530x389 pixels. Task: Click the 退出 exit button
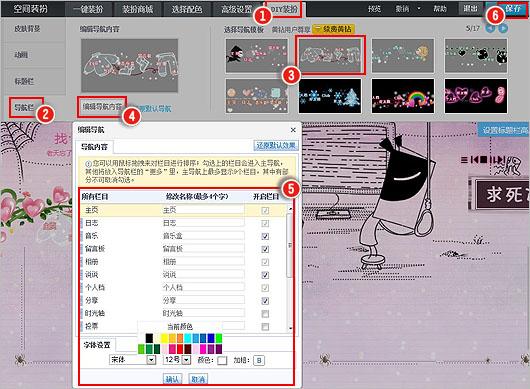470,8
